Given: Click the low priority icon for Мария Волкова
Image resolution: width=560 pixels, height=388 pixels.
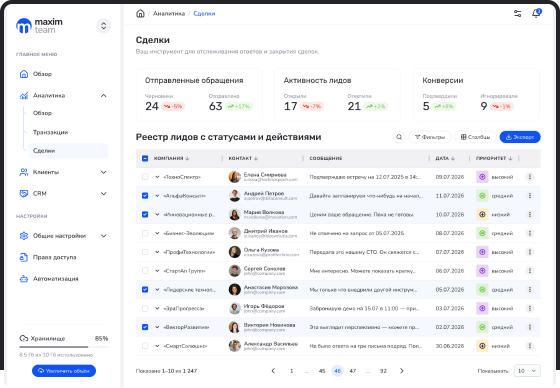Looking at the screenshot, I should pos(482,214).
